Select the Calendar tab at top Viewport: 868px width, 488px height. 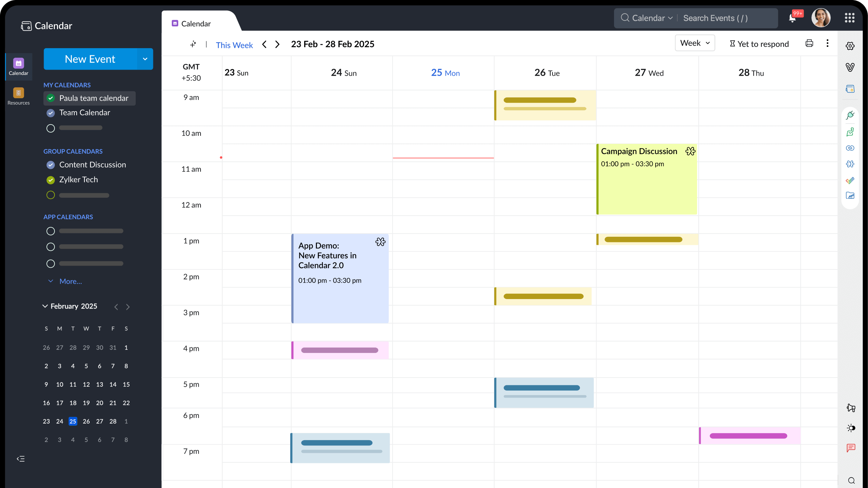[x=196, y=24]
